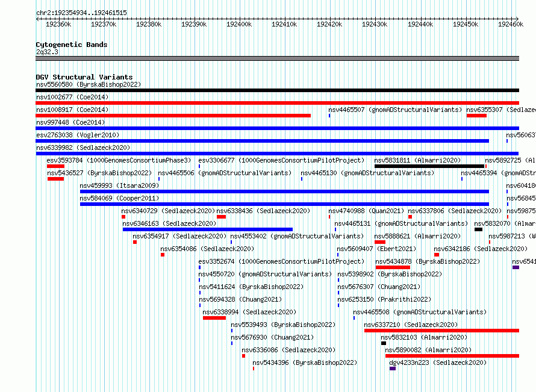Select the blue nsv459993 variant bar
Viewport: 536px width, 392px height.
(x=284, y=191)
